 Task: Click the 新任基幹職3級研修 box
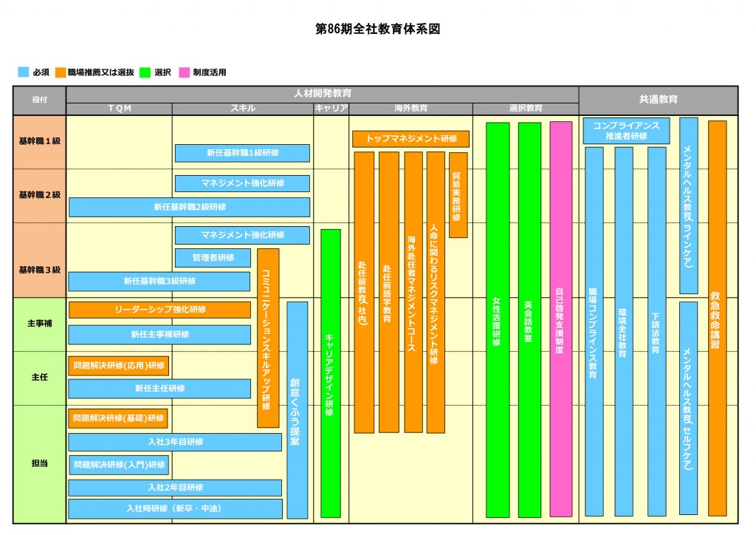tap(159, 282)
